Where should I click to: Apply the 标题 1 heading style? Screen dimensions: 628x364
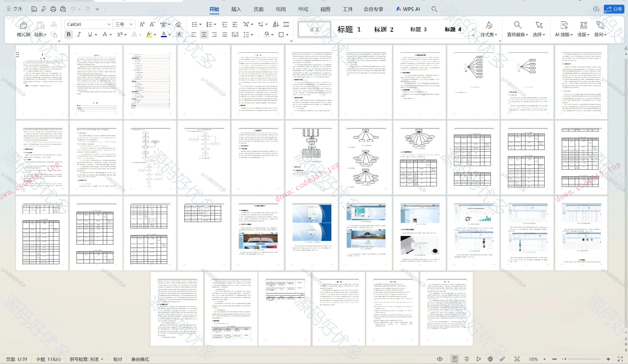(349, 29)
